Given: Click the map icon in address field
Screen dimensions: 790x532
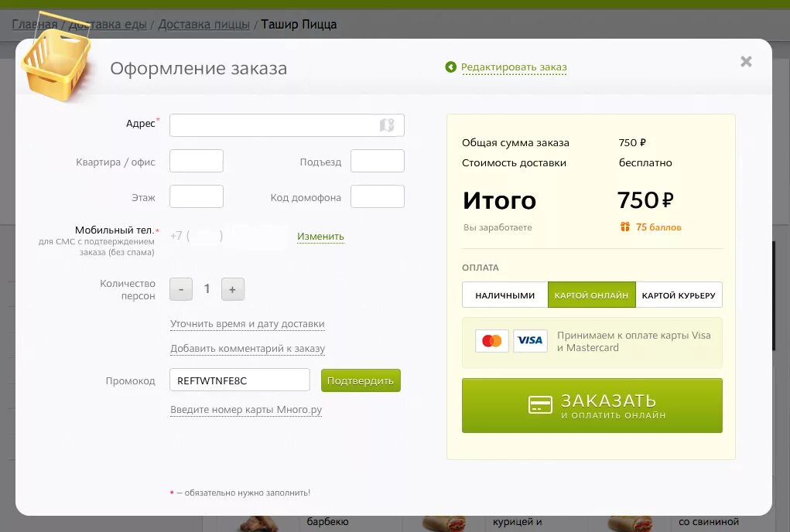Looking at the screenshot, I should [x=386, y=124].
